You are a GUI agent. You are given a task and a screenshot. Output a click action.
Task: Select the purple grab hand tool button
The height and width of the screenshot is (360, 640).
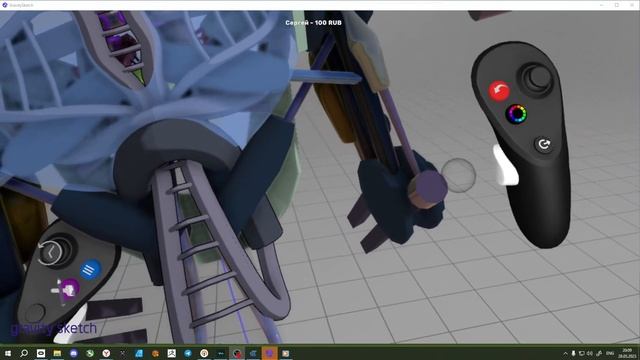(69, 290)
